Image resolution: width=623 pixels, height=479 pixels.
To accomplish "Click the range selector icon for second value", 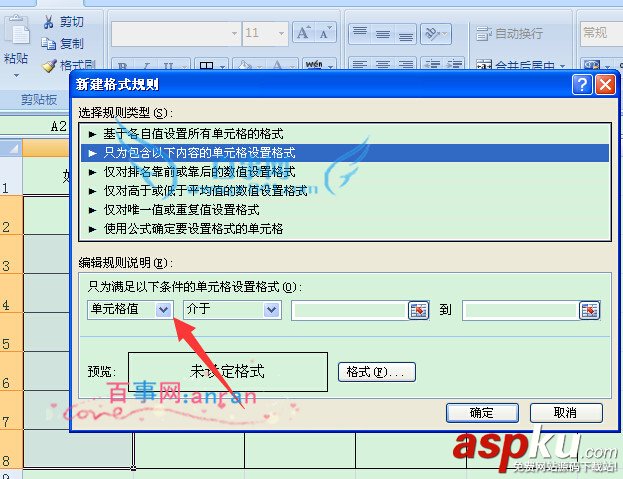I will (590, 310).
